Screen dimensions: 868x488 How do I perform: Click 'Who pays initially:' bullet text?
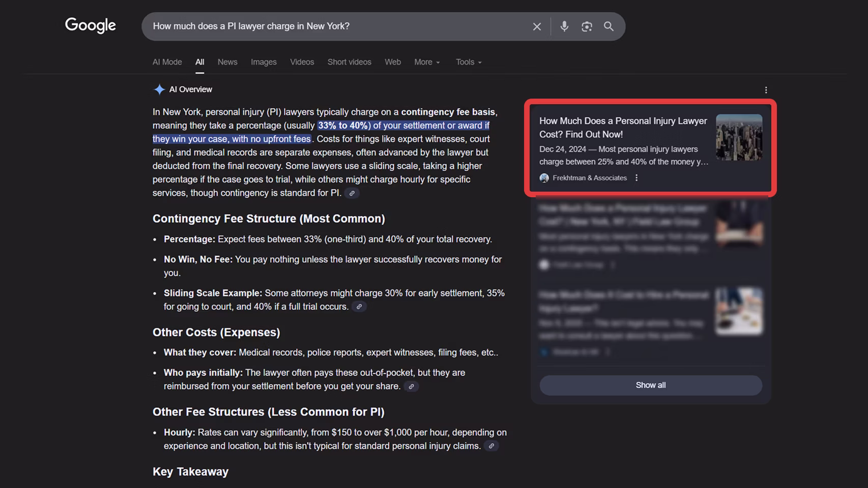click(203, 373)
